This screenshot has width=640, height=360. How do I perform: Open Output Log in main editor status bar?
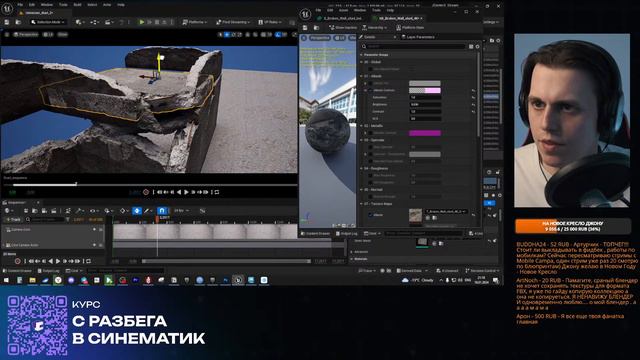click(x=49, y=271)
